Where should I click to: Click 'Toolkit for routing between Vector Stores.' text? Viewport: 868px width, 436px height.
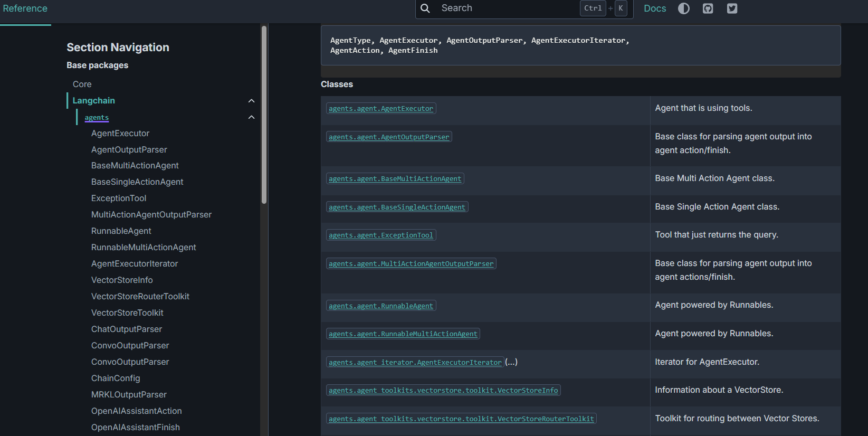point(737,419)
